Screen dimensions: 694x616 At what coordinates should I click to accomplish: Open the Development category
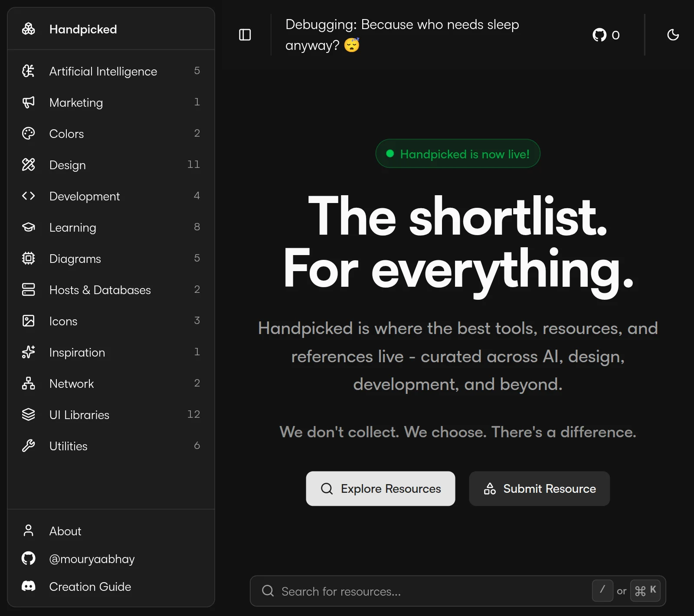[x=111, y=196]
